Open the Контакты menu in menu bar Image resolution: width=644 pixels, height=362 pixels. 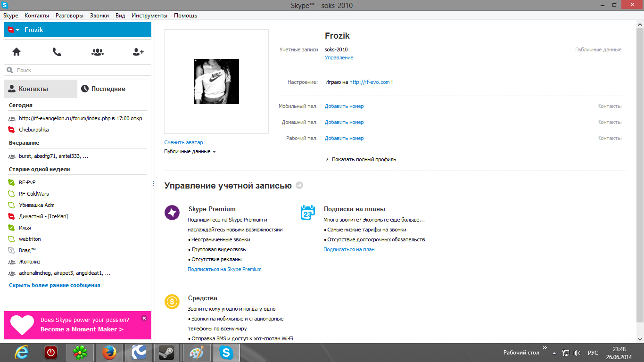pyautogui.click(x=37, y=16)
